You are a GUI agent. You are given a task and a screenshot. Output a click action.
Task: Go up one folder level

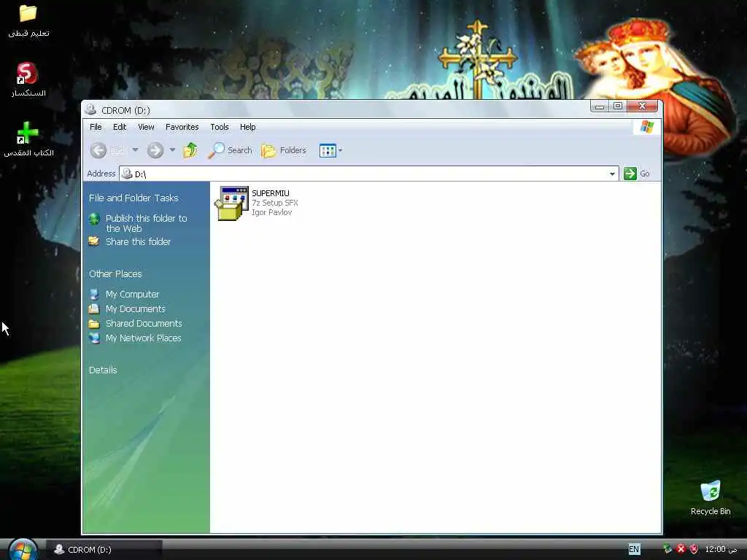(x=190, y=150)
